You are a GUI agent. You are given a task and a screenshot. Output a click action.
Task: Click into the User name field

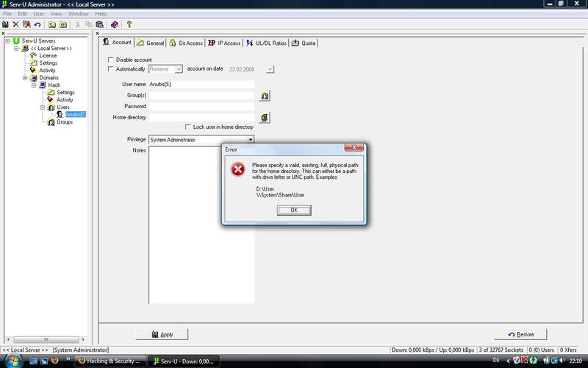point(201,84)
